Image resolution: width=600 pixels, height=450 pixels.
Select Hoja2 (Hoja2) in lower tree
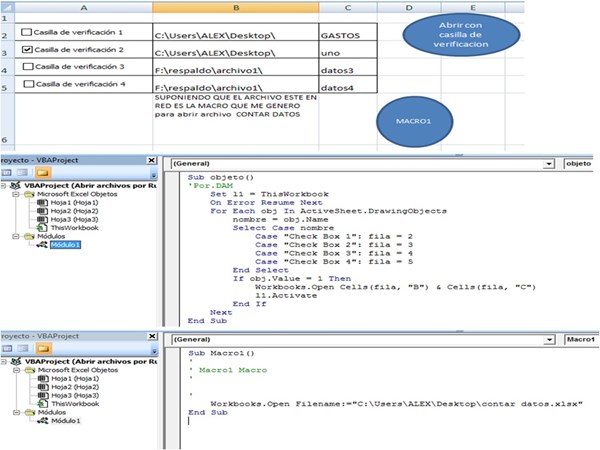tap(75, 387)
